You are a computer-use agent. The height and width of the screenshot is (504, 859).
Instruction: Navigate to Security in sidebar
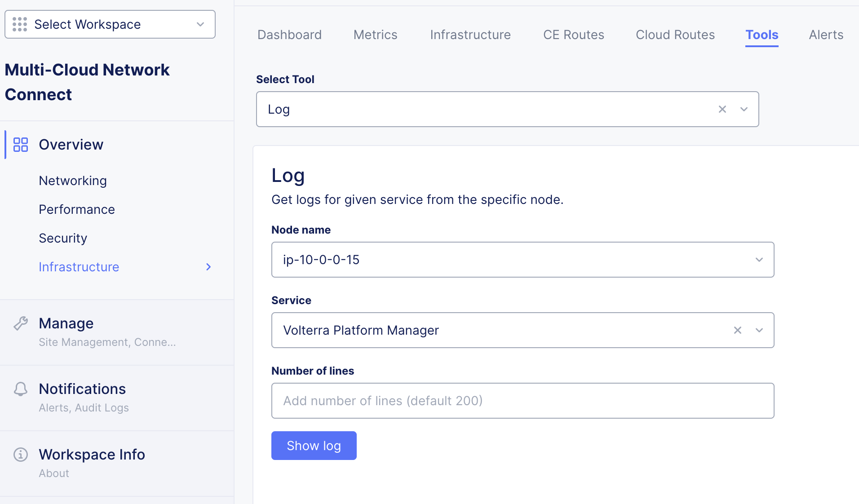pos(63,238)
